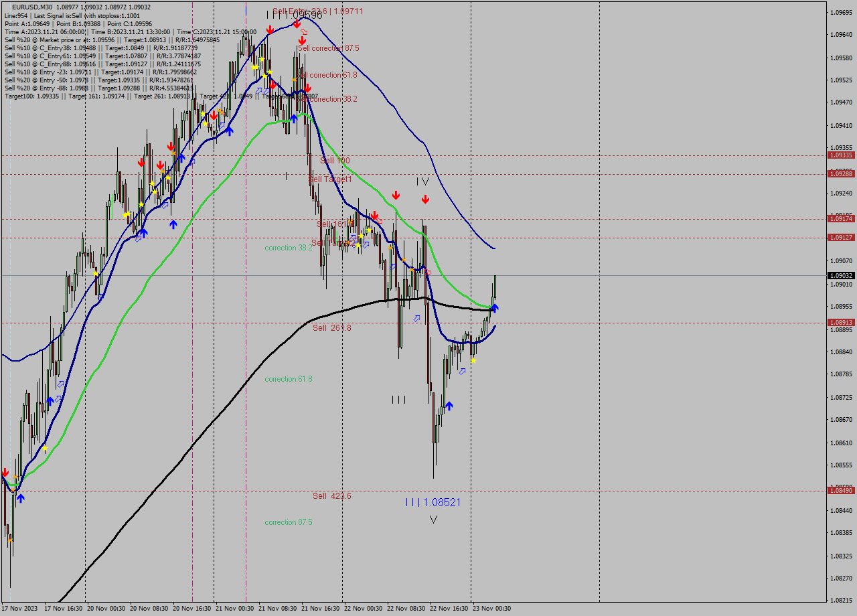Click the '21 Nov 08:30' time axis label
Image resolution: width=857 pixels, height=616 pixels.
pyautogui.click(x=278, y=609)
